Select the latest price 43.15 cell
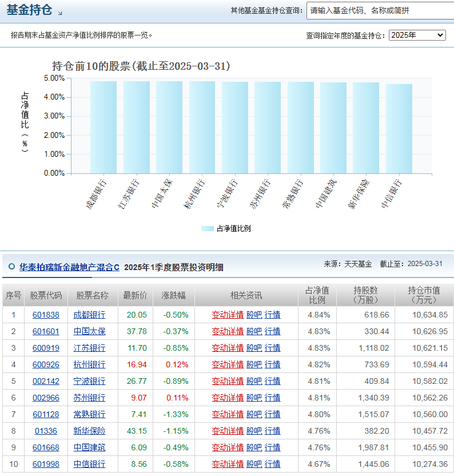 [137, 431]
